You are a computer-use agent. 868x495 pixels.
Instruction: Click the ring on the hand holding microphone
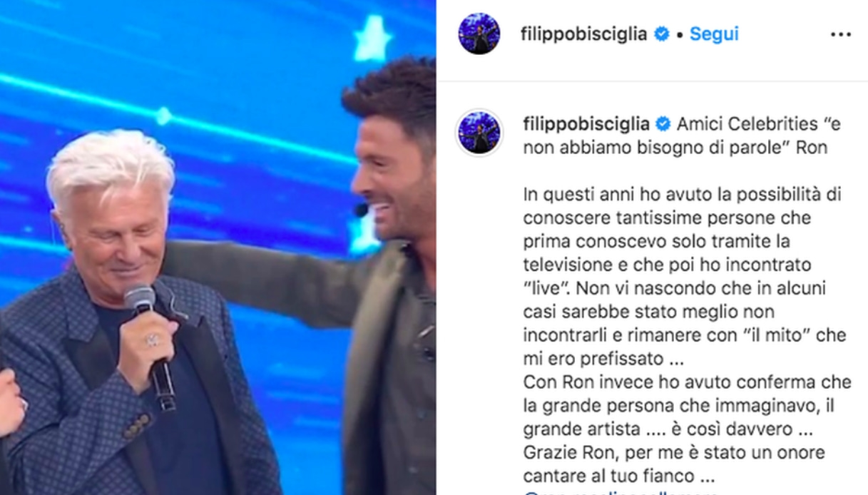(x=152, y=340)
